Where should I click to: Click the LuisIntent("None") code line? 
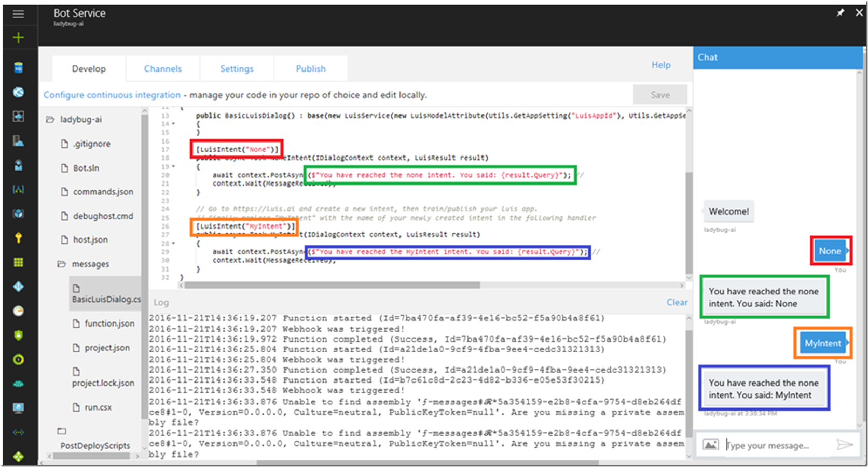(237, 149)
